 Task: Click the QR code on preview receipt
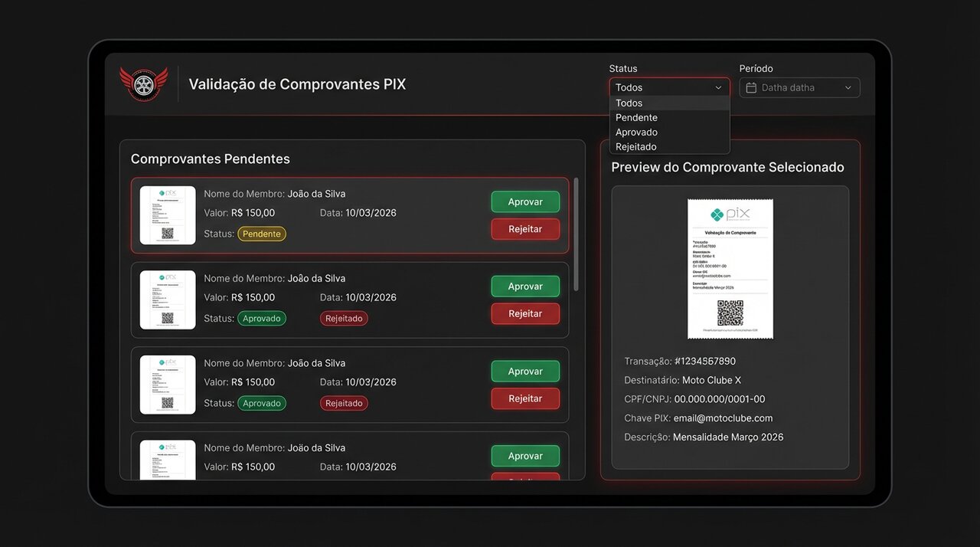coord(730,313)
